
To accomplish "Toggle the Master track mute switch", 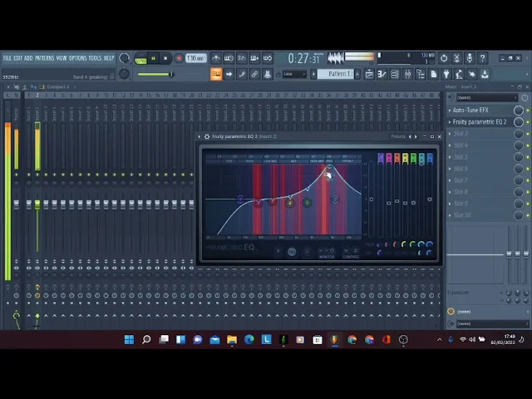I will (x=17, y=175).
